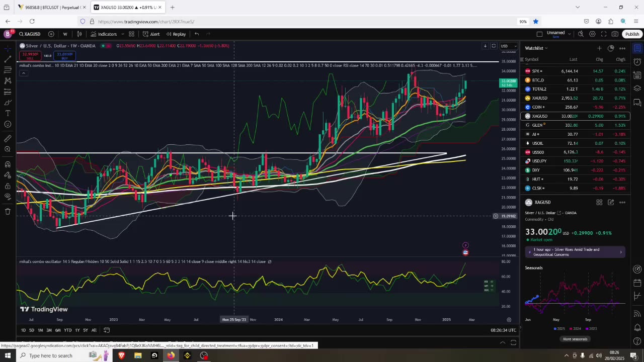
Task: Take a chart snapshot with camera icon
Action: tap(615, 34)
